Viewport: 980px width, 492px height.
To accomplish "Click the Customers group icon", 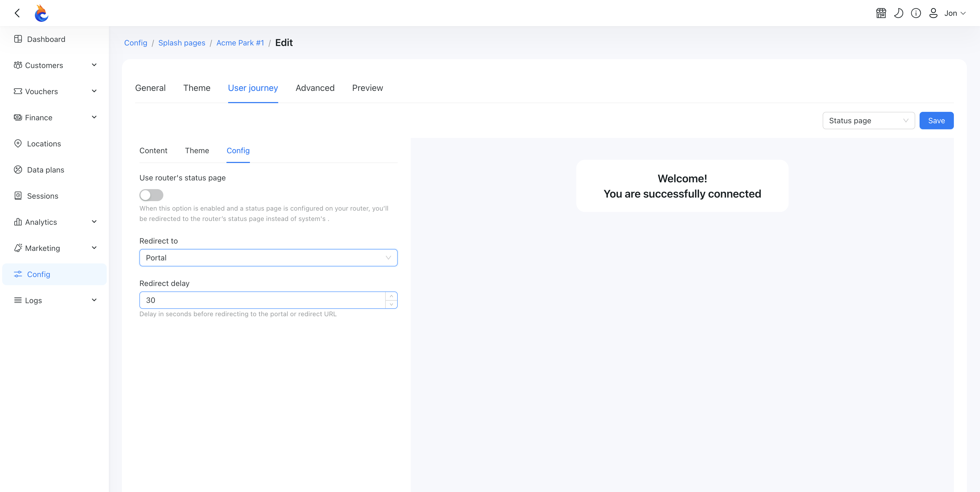I will [x=18, y=65].
